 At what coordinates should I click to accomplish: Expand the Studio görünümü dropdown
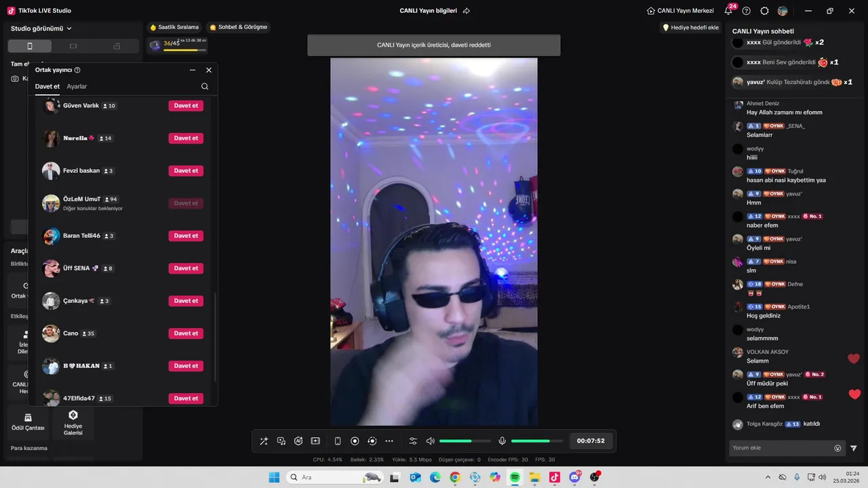(41, 28)
